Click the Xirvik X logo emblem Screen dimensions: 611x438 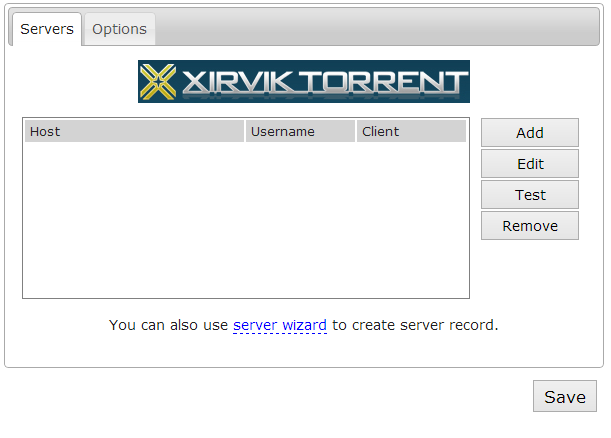point(159,82)
